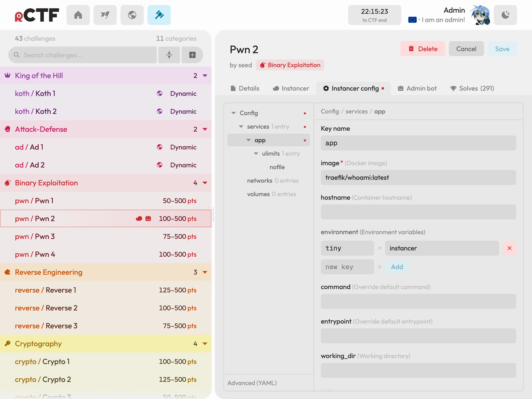The image size is (532, 399).
Task: Switch to the Admin bot tab
Action: 417,88
